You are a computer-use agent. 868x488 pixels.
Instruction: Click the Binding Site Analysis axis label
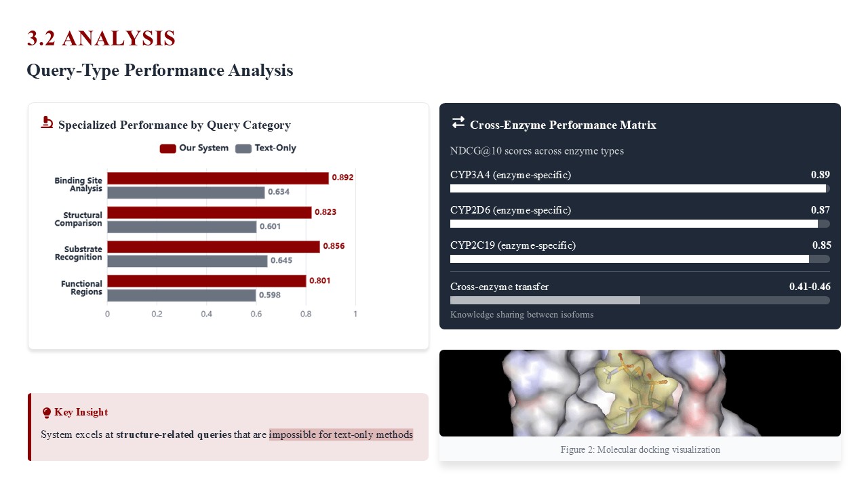(79, 184)
